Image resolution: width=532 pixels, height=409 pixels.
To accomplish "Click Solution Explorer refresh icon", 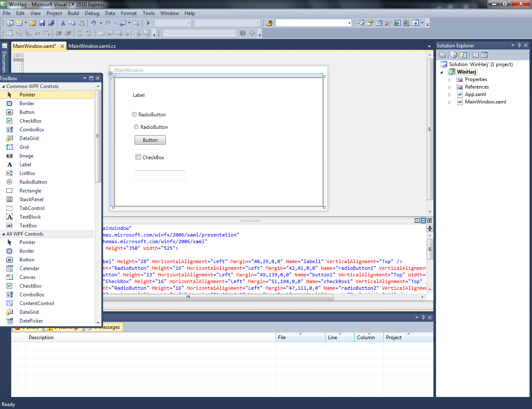I will point(463,55).
